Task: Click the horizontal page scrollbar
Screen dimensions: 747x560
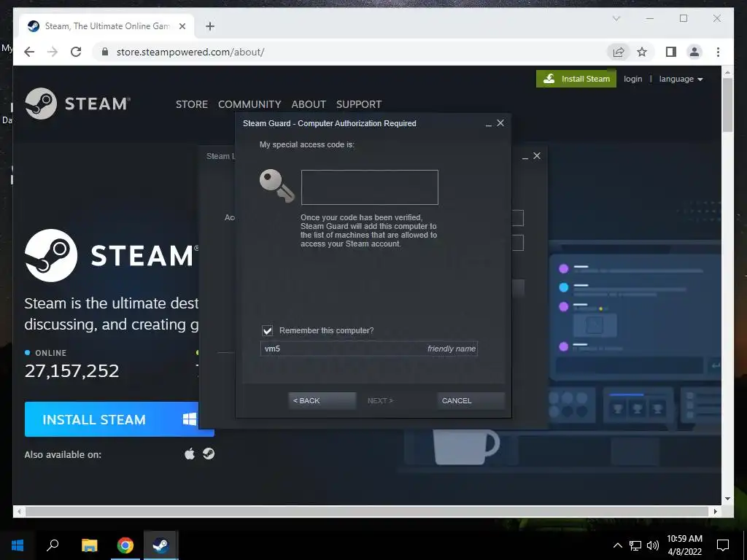Action: pos(367,511)
